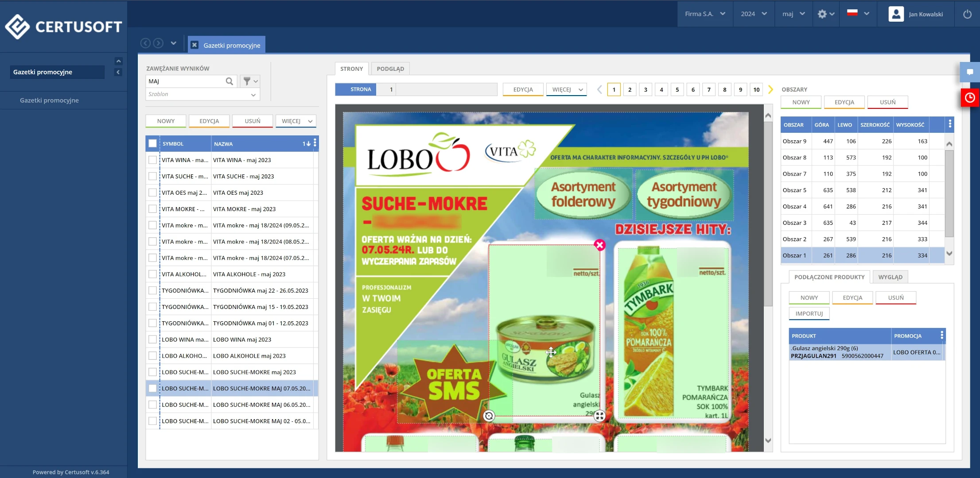Screen dimensions: 980x478
Task: Open the chat message side panel
Action: [970, 72]
